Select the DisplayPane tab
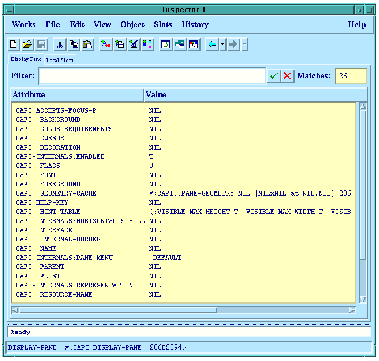Screen dimensions: 379x361 click(26, 59)
